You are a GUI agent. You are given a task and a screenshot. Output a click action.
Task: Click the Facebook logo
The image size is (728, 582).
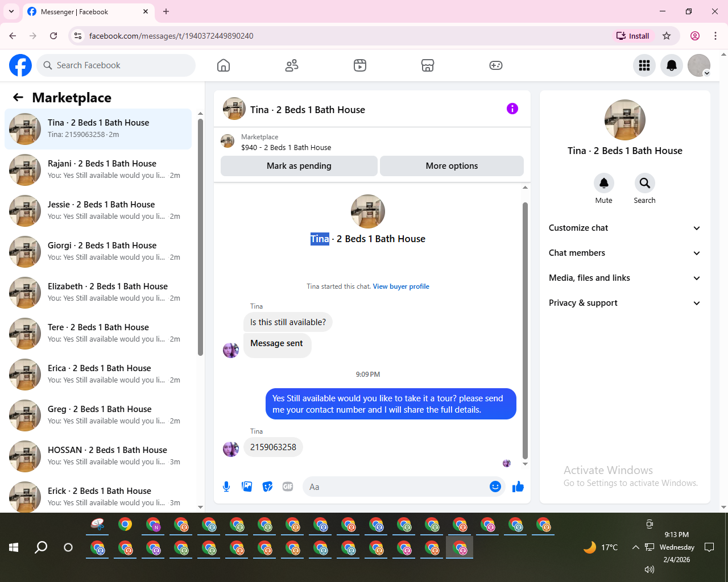point(20,65)
